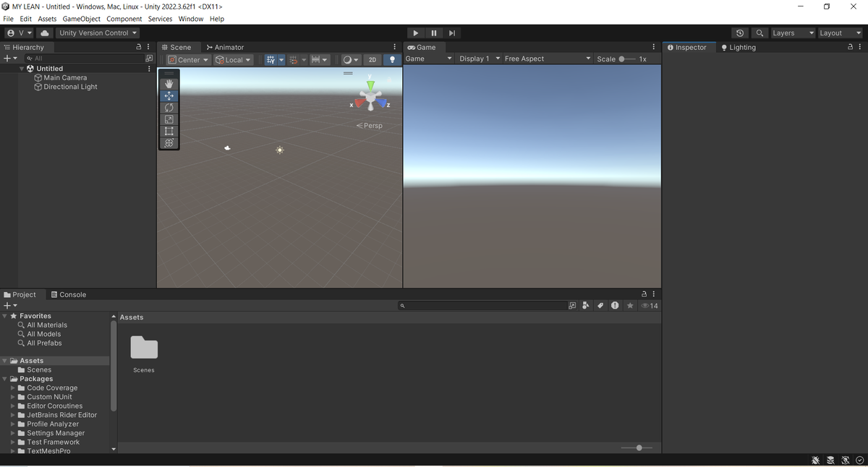
Task: Toggle Inspector panel lock
Action: 851,47
